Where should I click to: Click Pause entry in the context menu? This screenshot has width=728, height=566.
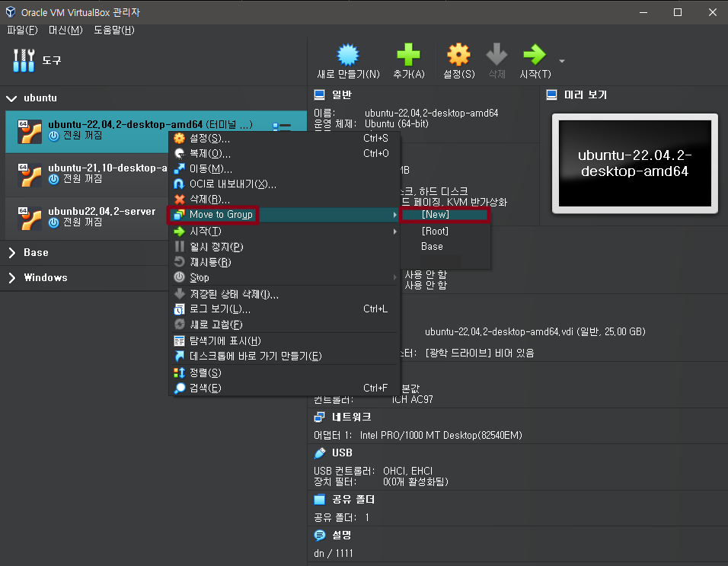284,247
